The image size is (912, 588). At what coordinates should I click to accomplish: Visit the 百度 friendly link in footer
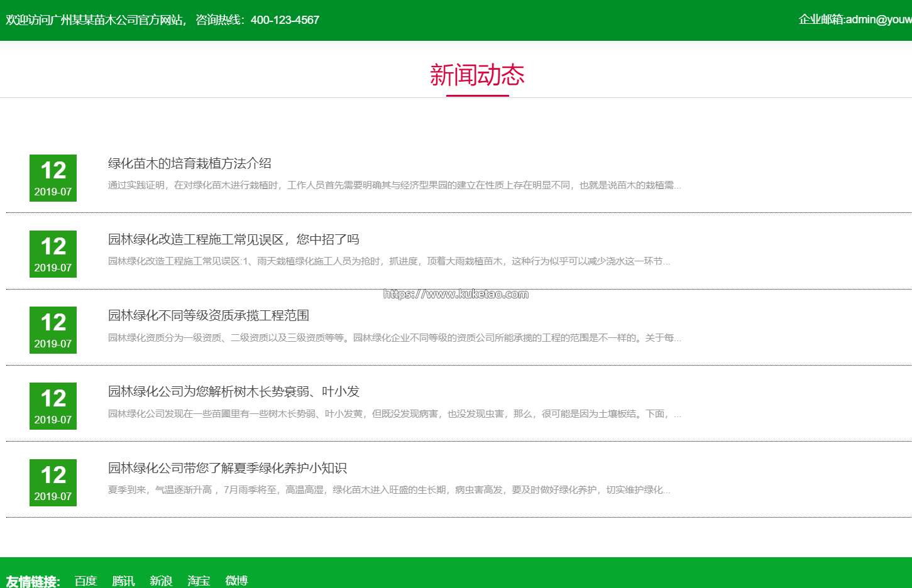pos(85,580)
